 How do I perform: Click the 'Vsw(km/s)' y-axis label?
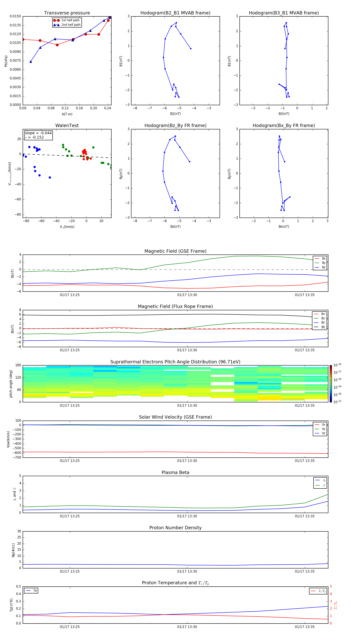8,439
